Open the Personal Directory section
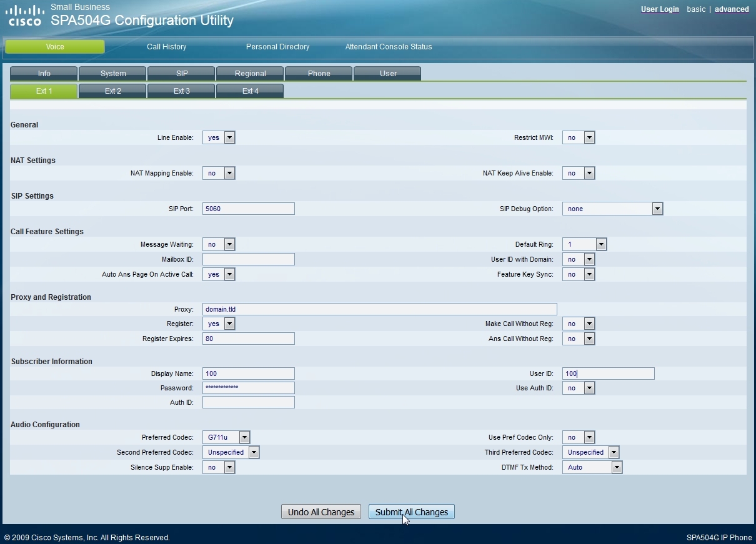756x544 pixels. (x=277, y=47)
